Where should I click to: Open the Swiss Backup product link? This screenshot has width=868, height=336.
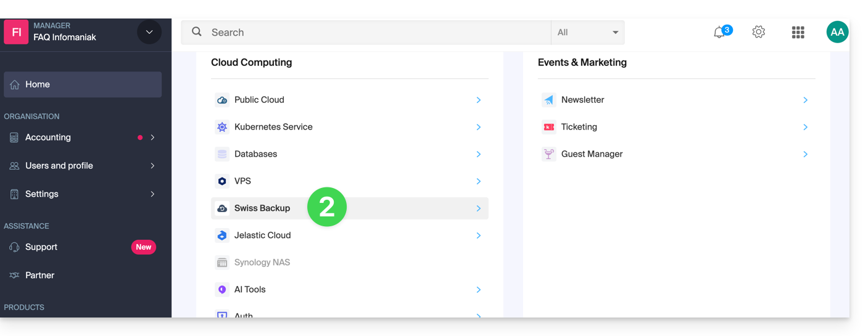[x=262, y=208]
